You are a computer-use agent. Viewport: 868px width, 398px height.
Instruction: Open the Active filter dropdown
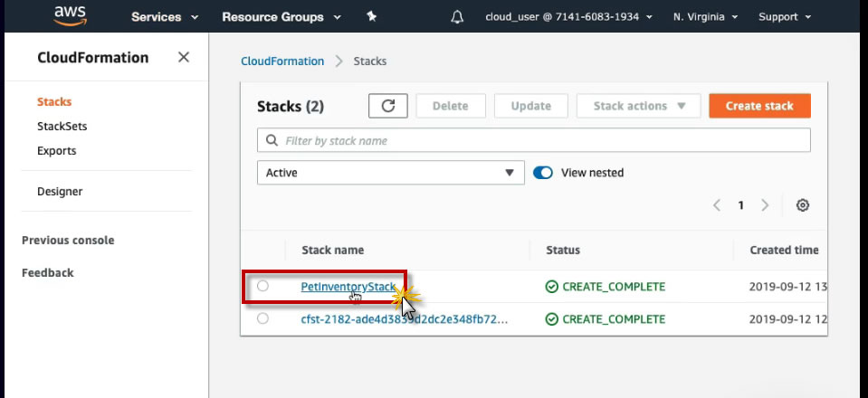pyautogui.click(x=390, y=173)
